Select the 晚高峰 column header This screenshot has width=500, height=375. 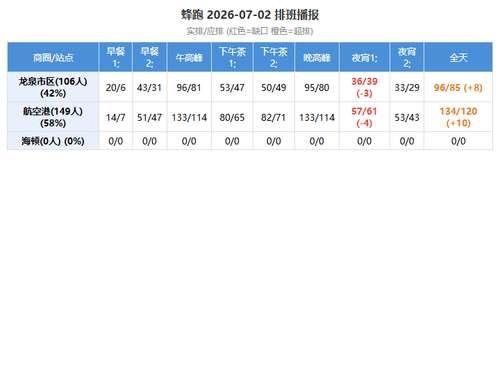point(317,57)
